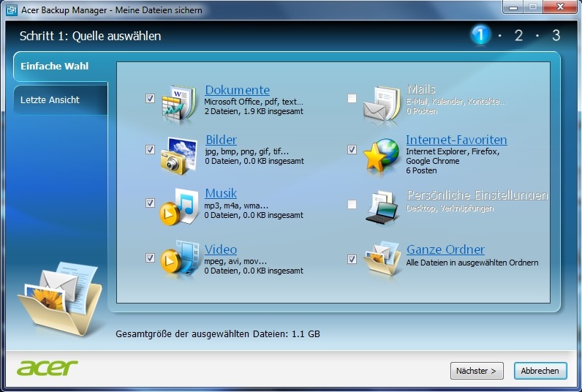Click the '6 Posten' text
Screen dimensions: 582x392
click(421, 170)
